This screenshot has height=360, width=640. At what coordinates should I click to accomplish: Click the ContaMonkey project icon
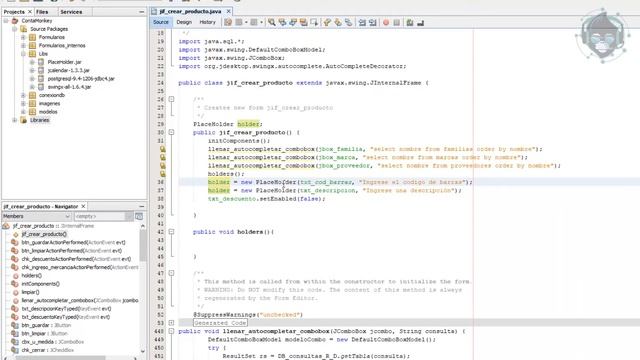coord(15,20)
